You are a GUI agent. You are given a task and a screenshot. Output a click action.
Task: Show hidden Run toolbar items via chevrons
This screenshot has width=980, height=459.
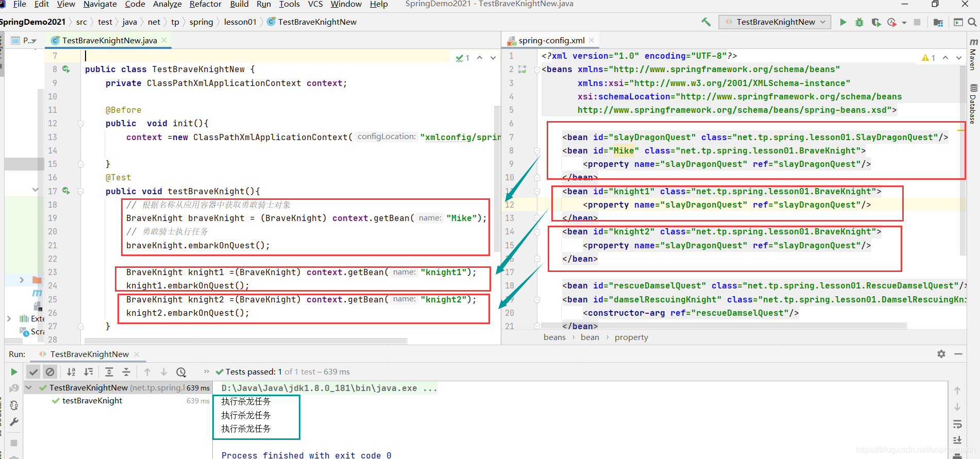pyautogui.click(x=207, y=371)
